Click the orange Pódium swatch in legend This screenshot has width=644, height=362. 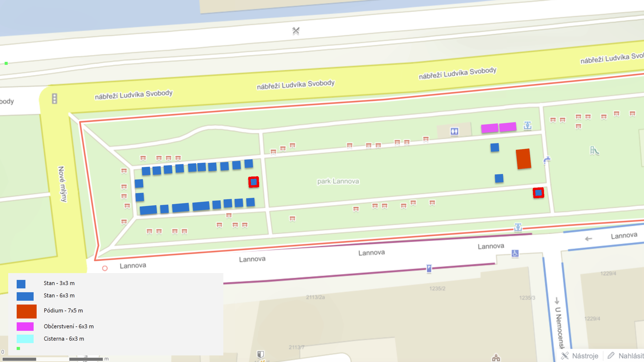click(x=27, y=311)
